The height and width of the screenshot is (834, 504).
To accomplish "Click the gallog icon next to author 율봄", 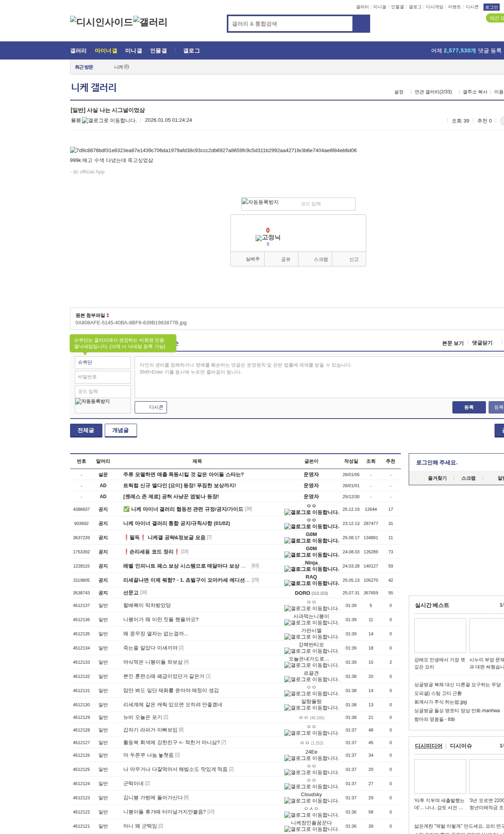I will pos(109,121).
